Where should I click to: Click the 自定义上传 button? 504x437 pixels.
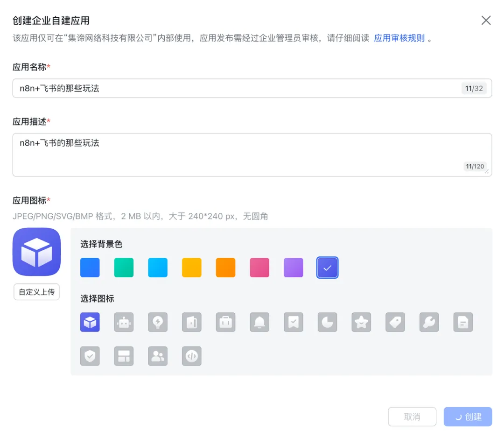36,292
